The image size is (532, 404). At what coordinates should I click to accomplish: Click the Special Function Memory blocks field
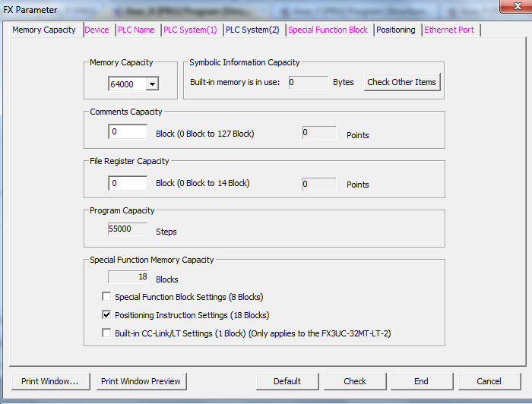click(x=128, y=277)
